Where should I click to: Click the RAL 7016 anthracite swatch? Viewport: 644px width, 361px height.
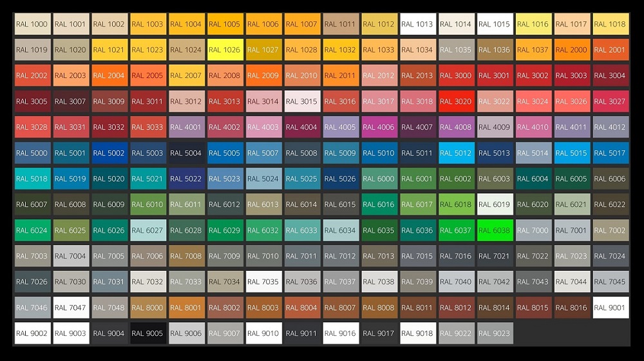click(457, 256)
